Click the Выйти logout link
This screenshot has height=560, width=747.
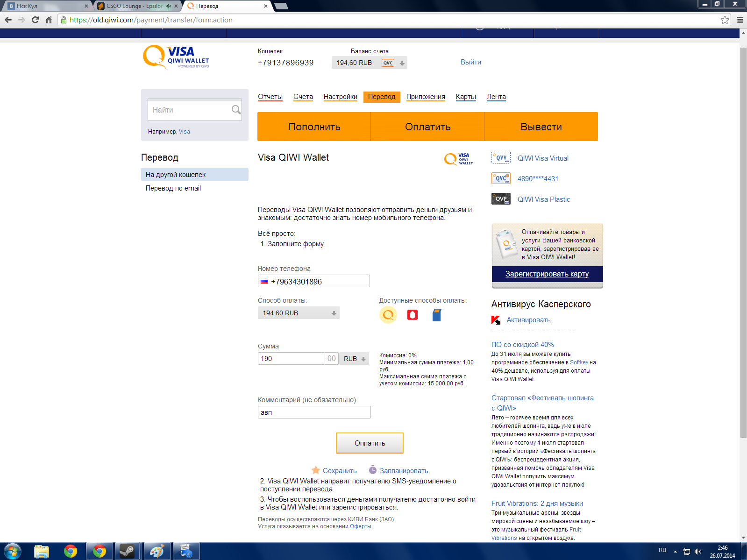tap(471, 62)
